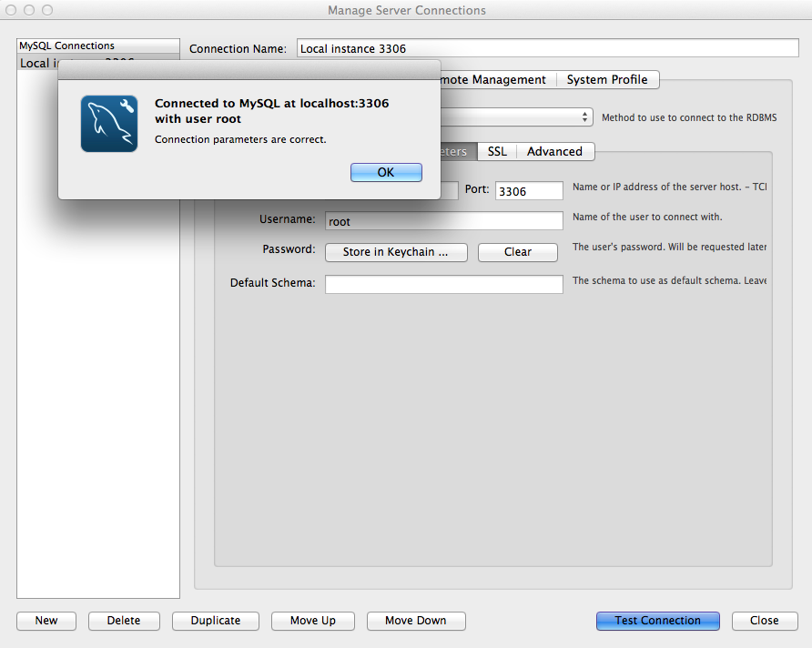Click 'Name of the user to connect with.' text

(647, 217)
